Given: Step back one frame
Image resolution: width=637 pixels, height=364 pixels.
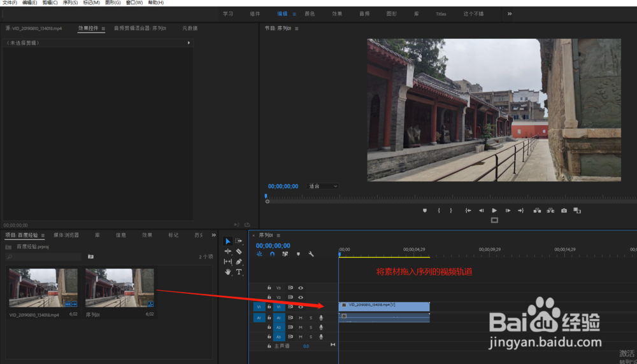Looking at the screenshot, I should point(481,211).
